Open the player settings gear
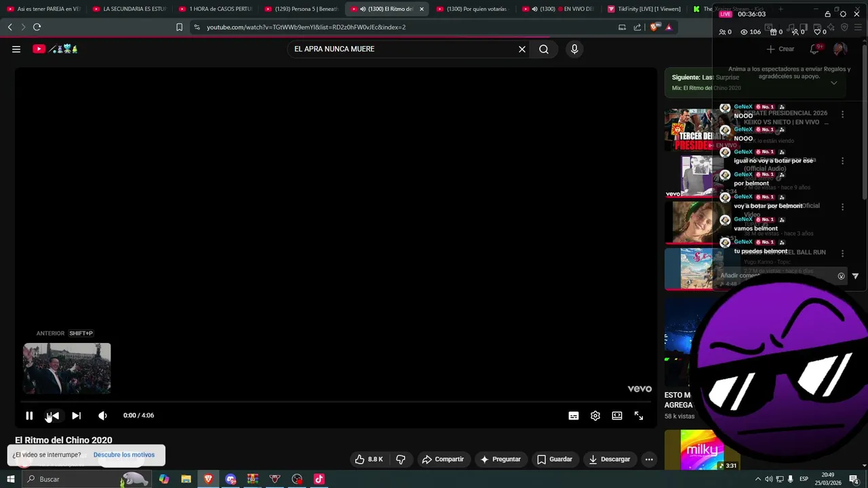 click(x=595, y=415)
